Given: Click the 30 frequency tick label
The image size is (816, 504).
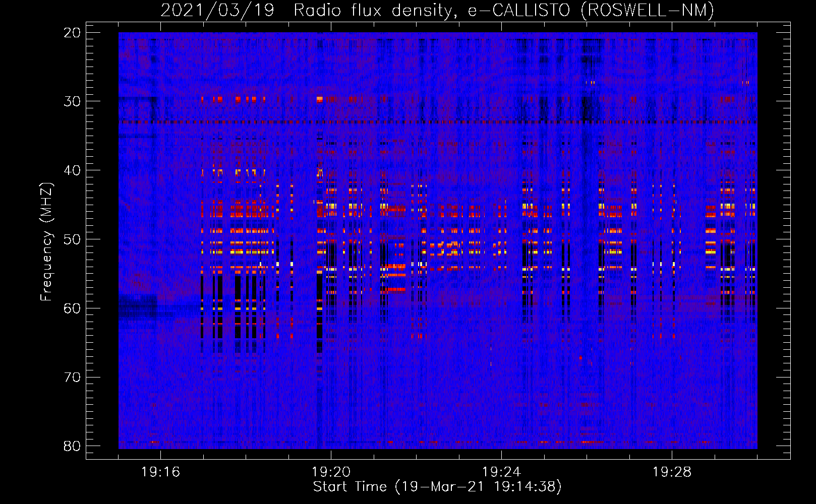Looking at the screenshot, I should click(73, 101).
